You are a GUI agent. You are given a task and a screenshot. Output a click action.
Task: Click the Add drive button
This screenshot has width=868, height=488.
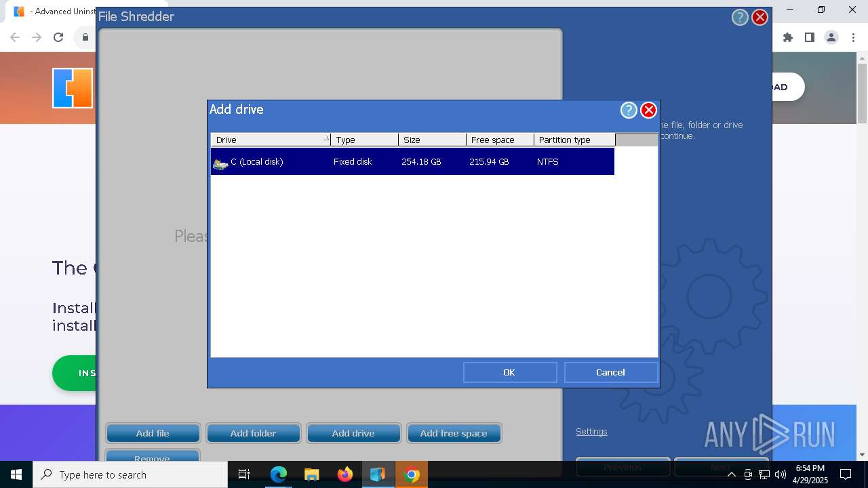(353, 433)
